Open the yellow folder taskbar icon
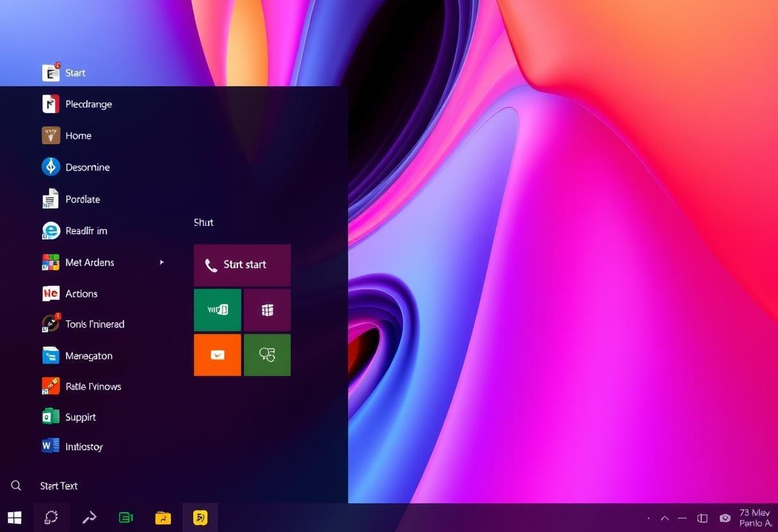The image size is (778, 532). click(163, 518)
